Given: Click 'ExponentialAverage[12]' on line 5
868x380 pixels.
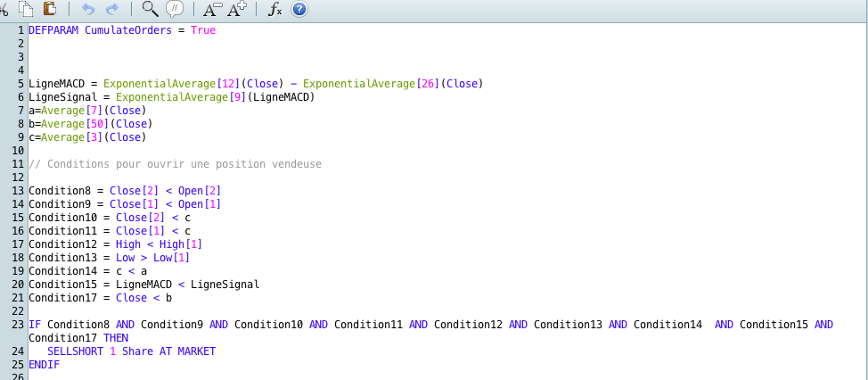Looking at the screenshot, I should [172, 84].
